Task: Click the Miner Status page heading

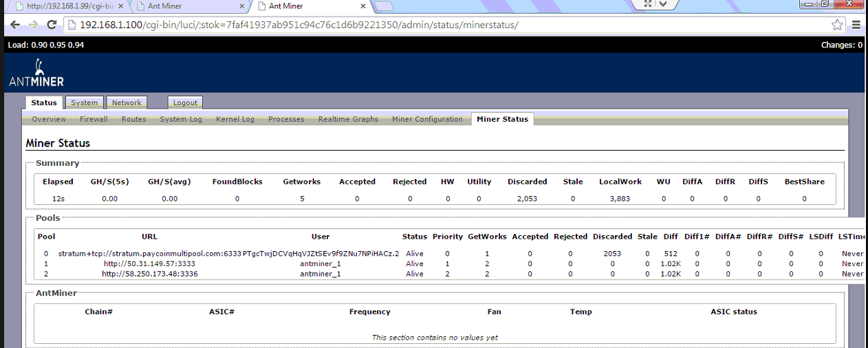Action: (x=58, y=143)
